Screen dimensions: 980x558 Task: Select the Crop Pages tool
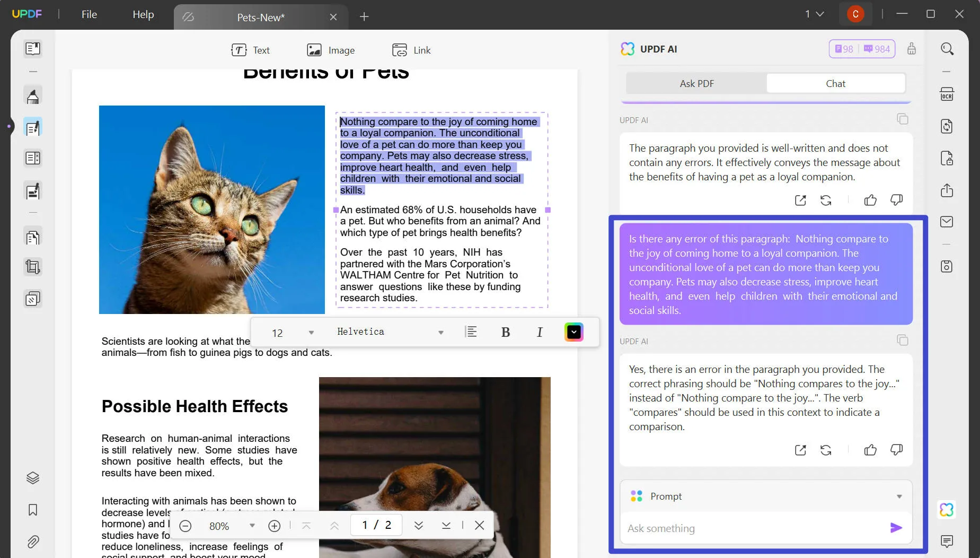tap(33, 267)
